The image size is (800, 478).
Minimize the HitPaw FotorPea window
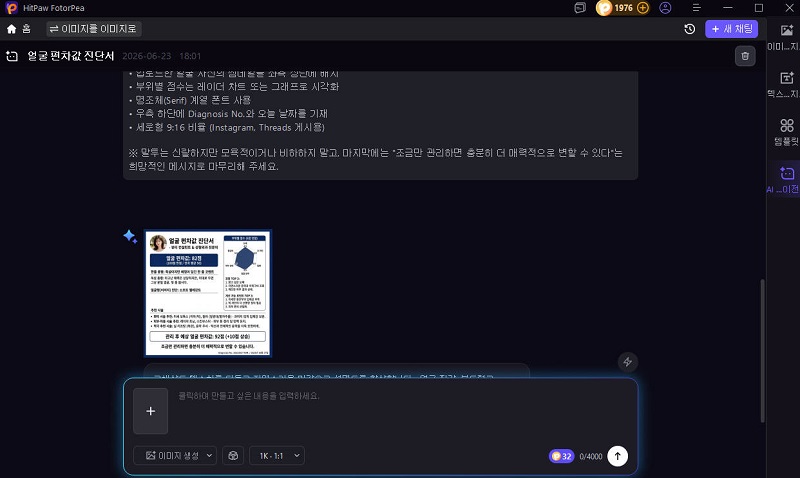click(x=728, y=8)
